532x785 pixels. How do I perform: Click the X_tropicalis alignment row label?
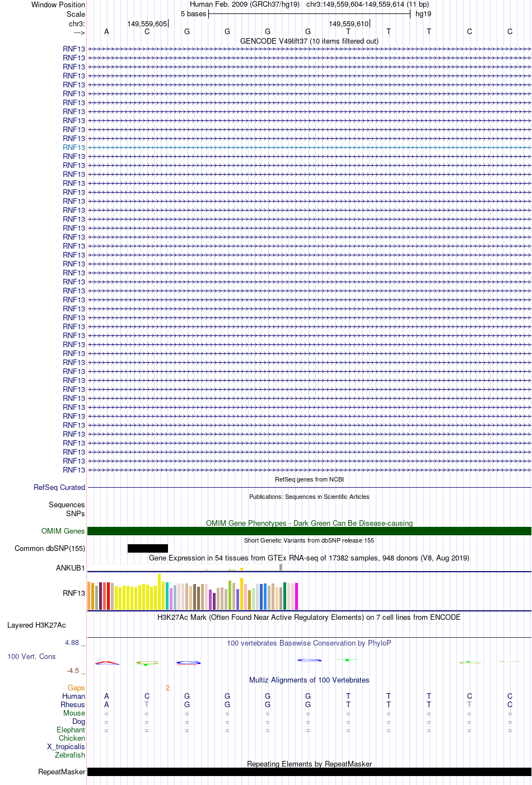coord(66,747)
